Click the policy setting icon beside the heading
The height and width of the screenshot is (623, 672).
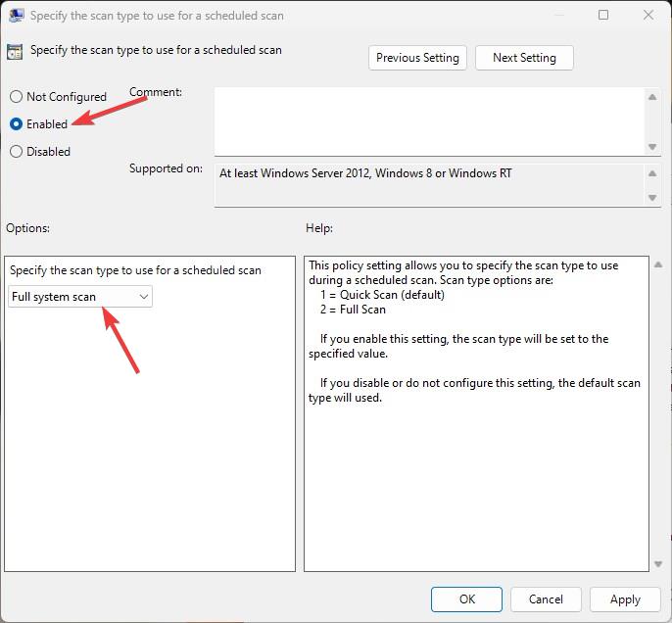coord(15,51)
